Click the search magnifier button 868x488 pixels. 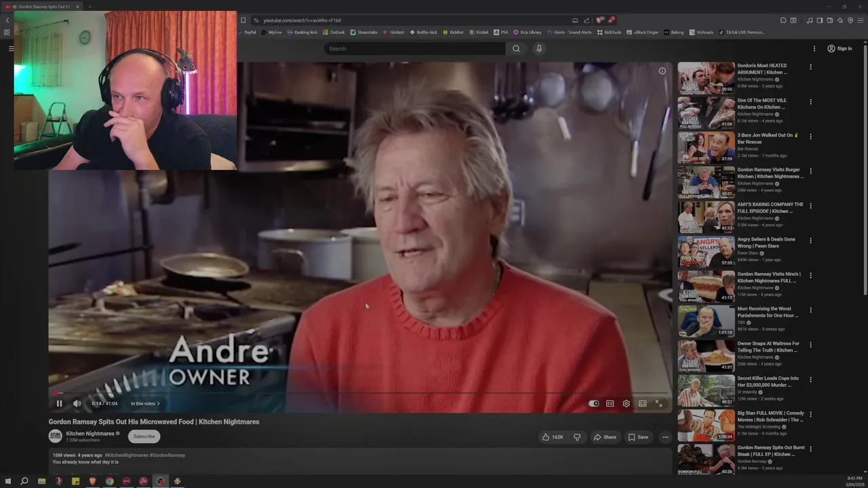[x=516, y=48]
